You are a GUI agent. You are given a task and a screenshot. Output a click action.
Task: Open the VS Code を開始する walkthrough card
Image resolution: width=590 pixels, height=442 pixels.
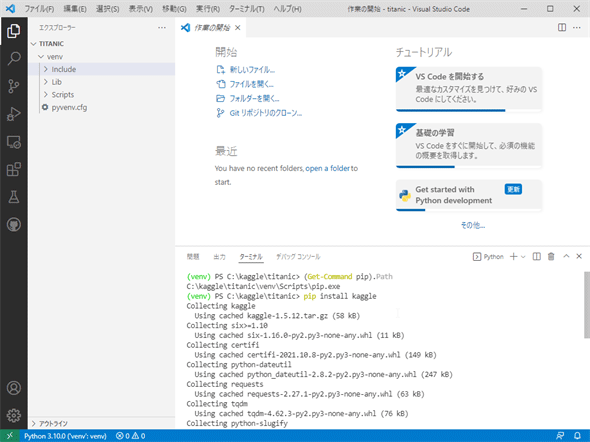click(469, 89)
